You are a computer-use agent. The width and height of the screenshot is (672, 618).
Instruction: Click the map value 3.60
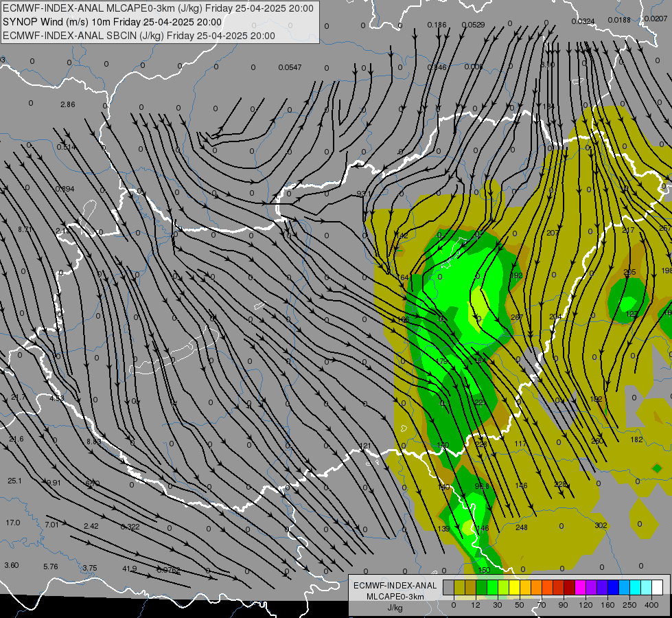12,565
